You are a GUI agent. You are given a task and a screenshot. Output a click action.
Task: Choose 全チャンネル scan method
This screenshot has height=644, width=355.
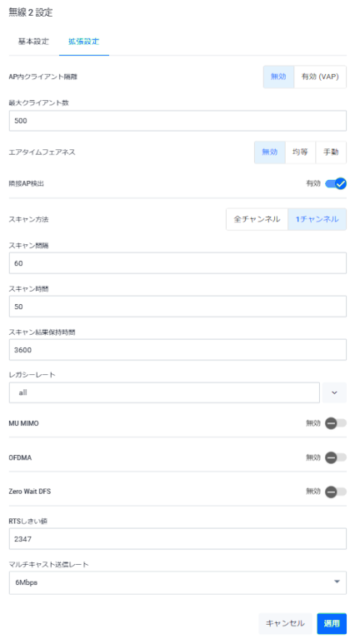[257, 219]
